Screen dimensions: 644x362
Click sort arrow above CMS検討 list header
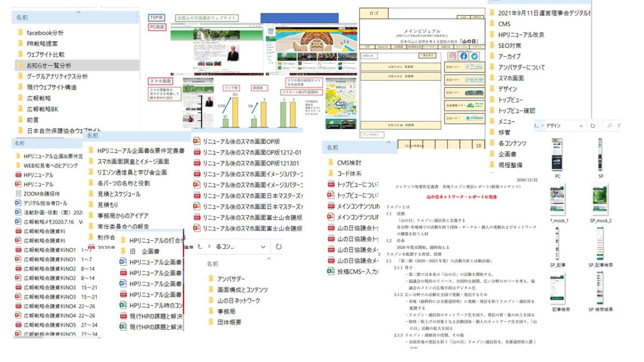389,142
